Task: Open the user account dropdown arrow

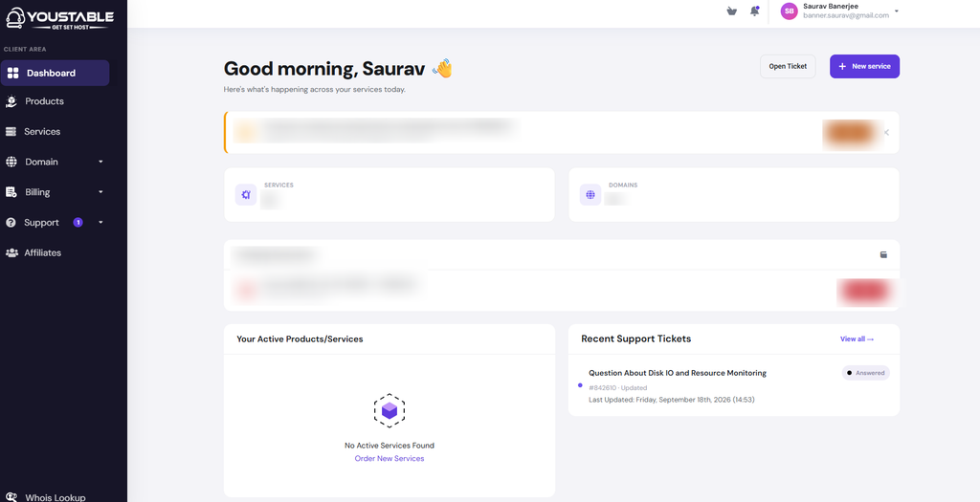Action: (x=896, y=11)
